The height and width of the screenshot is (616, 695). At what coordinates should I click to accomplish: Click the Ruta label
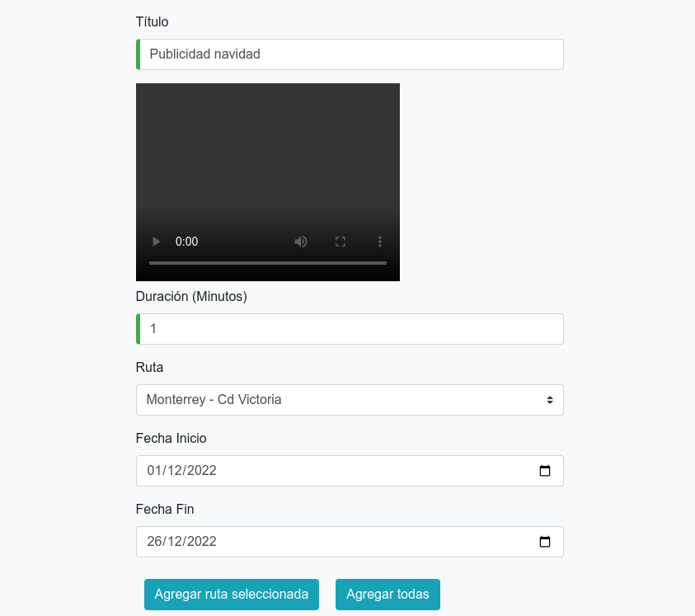[149, 367]
